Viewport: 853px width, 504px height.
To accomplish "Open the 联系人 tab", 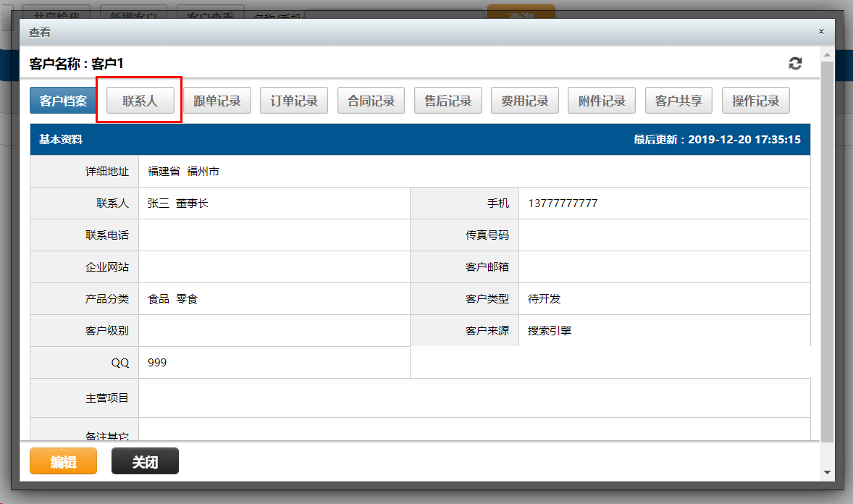I will click(x=140, y=101).
